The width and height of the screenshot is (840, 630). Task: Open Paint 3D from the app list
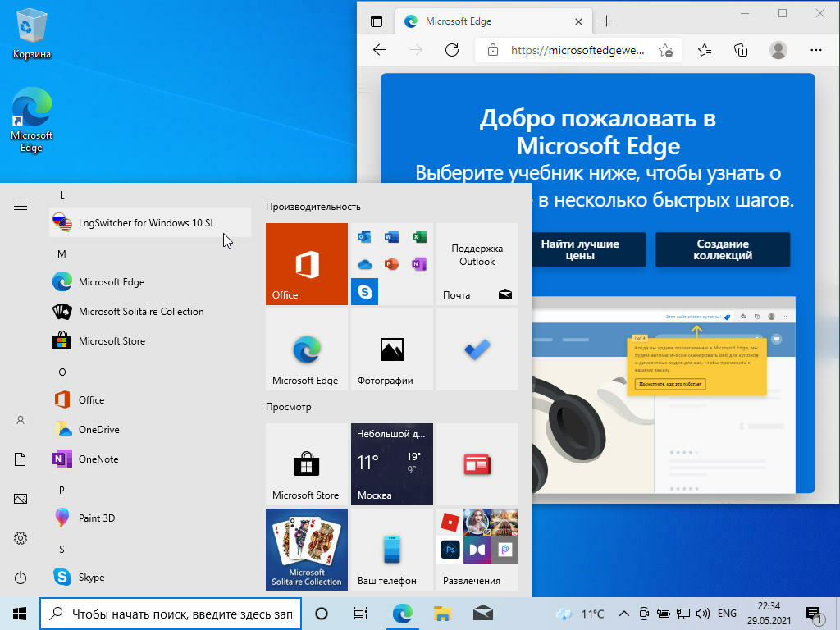[x=150, y=518]
